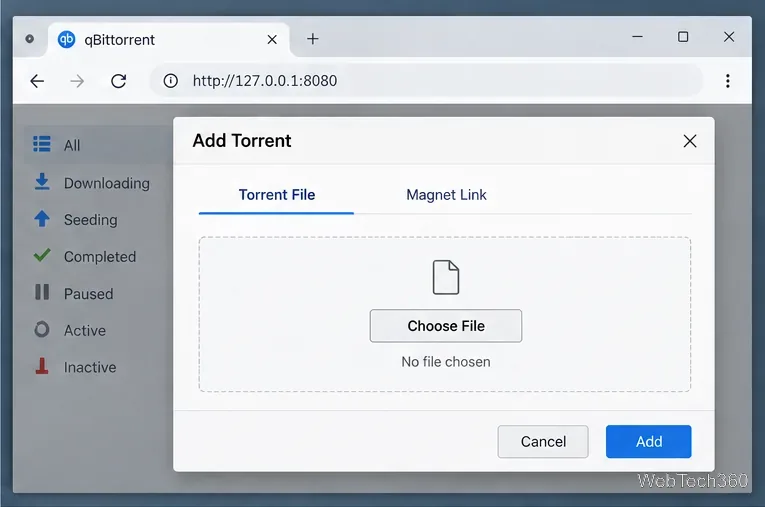The width and height of the screenshot is (765, 507).
Task: Click the Choose File button
Action: 446,325
